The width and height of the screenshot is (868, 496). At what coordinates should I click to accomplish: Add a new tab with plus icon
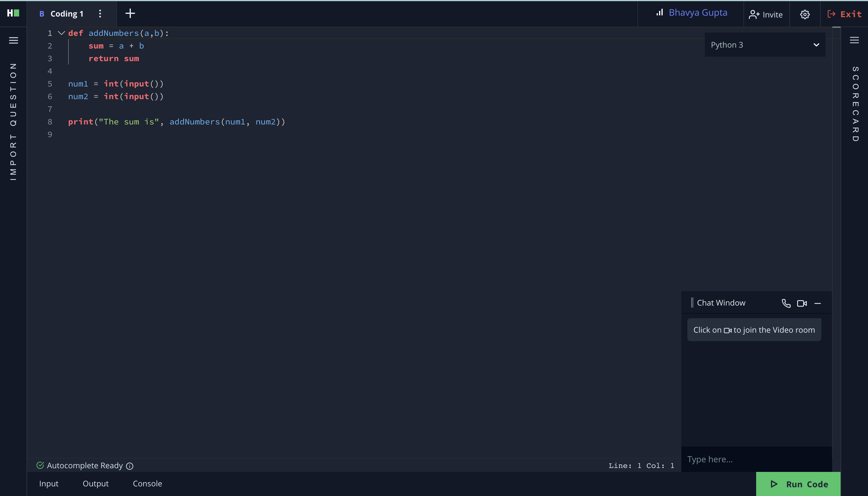(130, 14)
